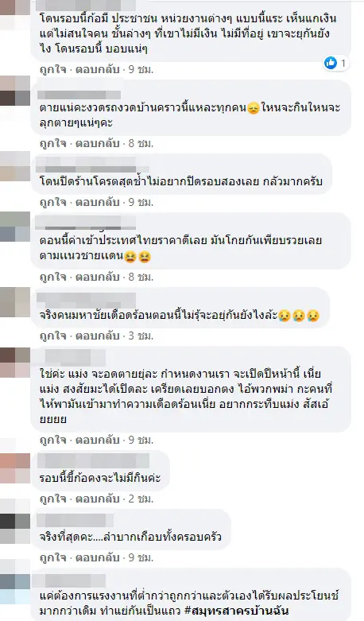The height and width of the screenshot is (621, 364).
Task: Like the 'รอบนี้ขี้ก้อคงจะไม่มีกิน' comment
Action: point(52,499)
